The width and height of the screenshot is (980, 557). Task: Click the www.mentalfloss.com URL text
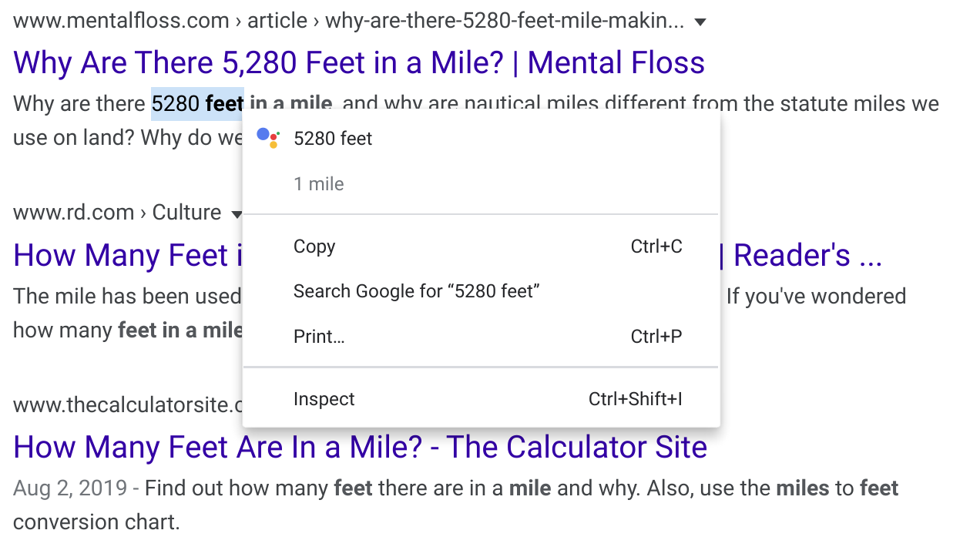(121, 21)
